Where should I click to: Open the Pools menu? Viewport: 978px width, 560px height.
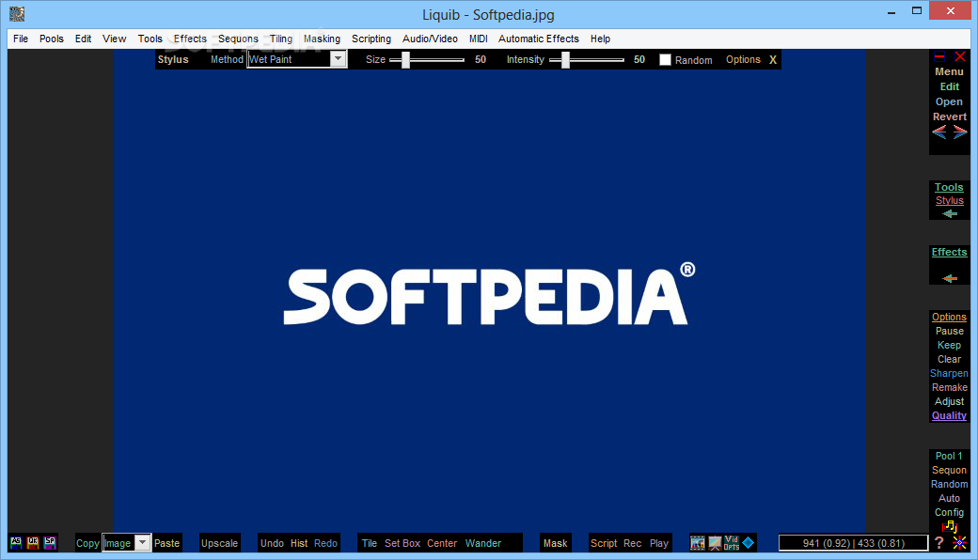point(52,39)
